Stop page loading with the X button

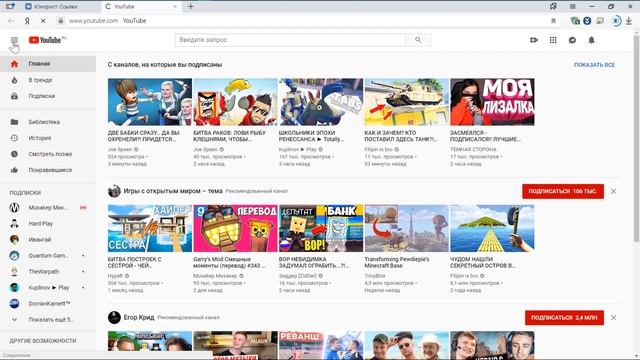click(x=43, y=21)
